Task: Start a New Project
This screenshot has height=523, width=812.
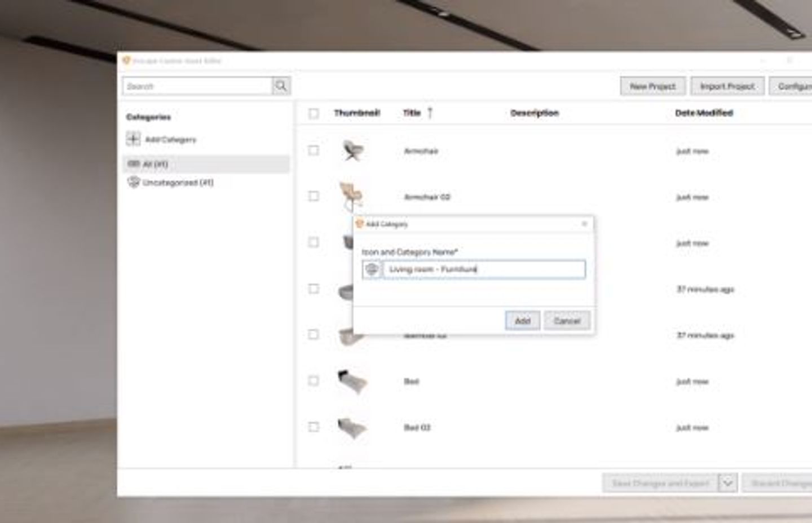Action: pos(652,86)
